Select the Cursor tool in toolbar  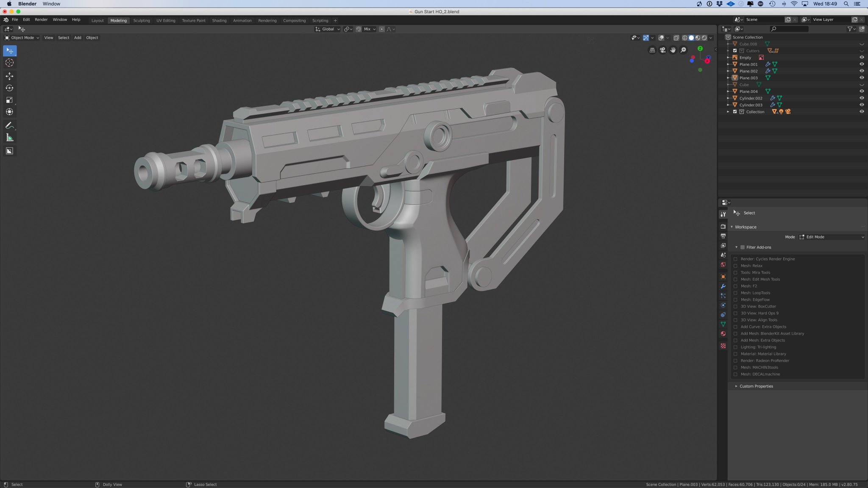pyautogui.click(x=9, y=63)
